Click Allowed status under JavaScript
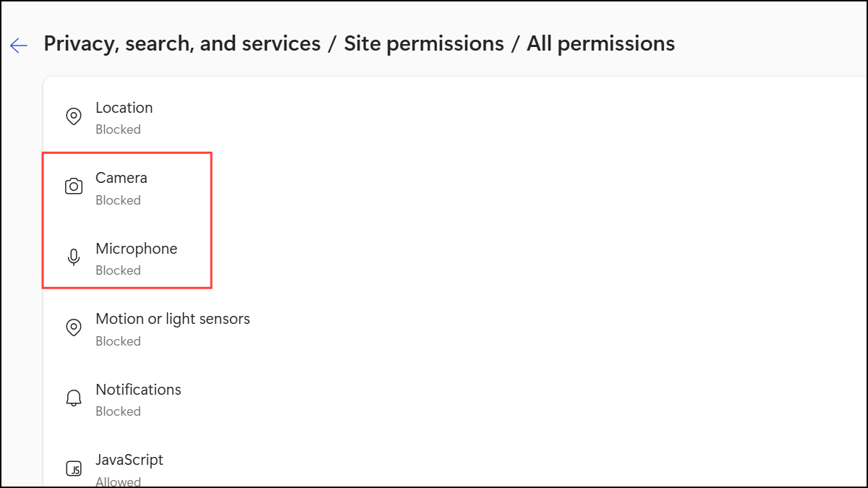This screenshot has width=868, height=488. point(118,481)
